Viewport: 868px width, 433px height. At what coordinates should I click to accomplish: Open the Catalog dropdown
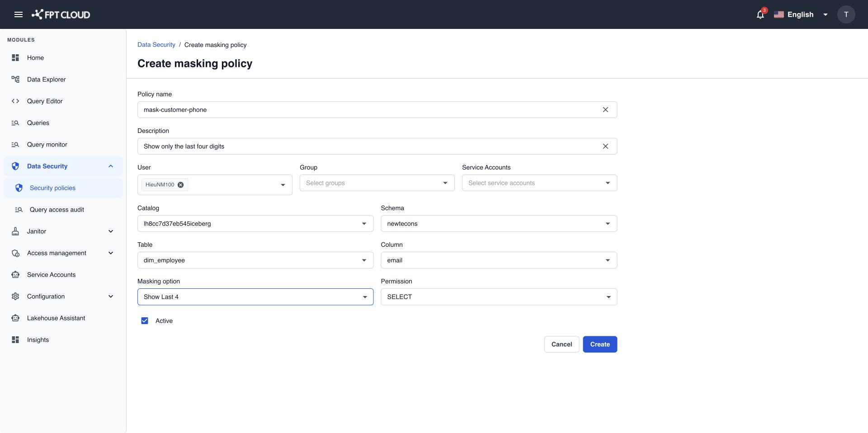(255, 224)
